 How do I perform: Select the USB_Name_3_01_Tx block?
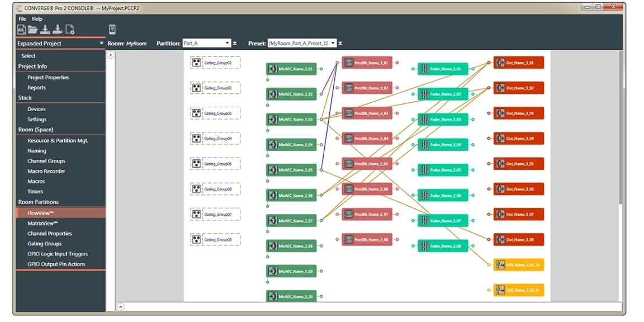[x=518, y=265]
